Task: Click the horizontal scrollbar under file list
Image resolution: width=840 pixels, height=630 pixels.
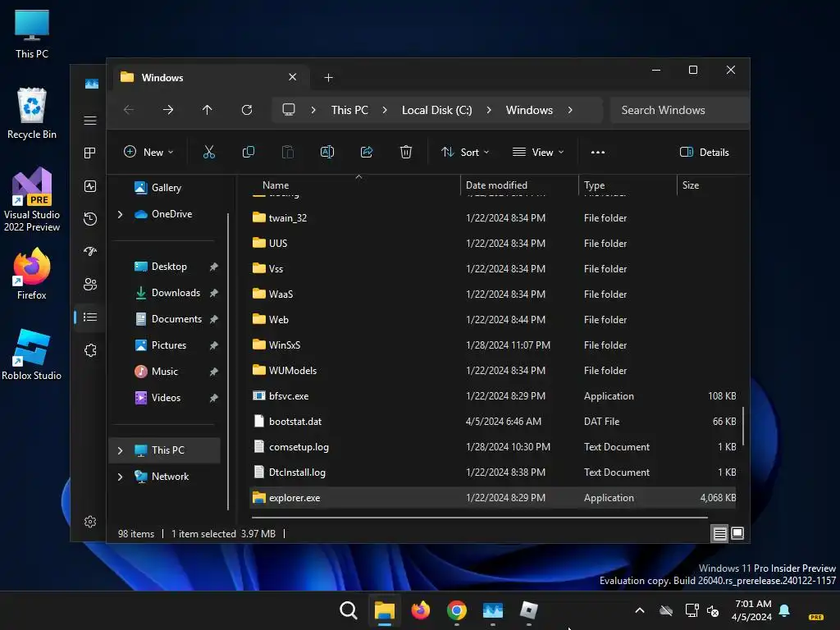Action: (479, 518)
